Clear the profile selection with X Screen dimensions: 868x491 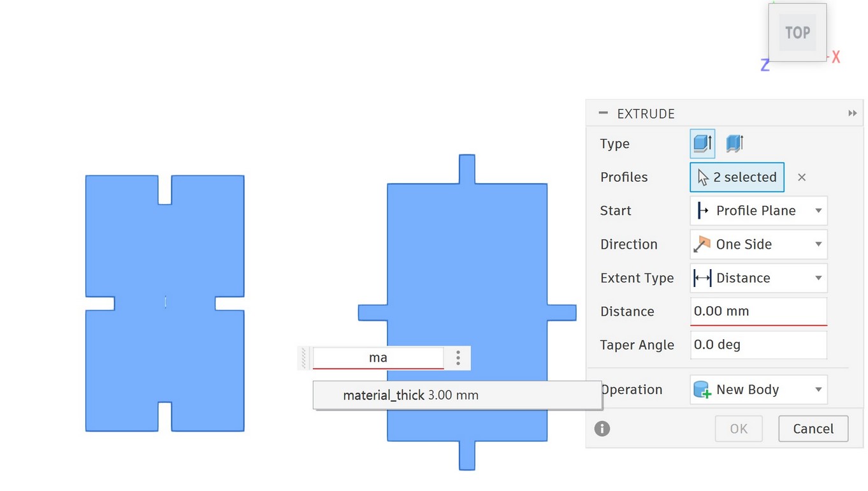click(802, 177)
